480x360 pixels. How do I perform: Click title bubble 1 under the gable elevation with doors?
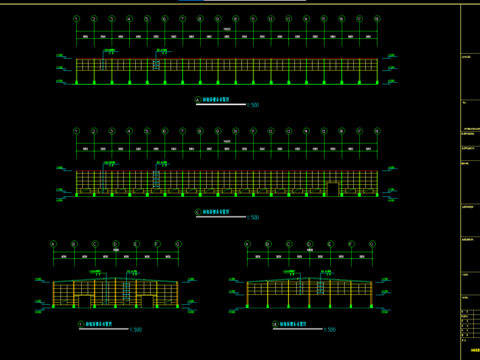click(x=81, y=324)
